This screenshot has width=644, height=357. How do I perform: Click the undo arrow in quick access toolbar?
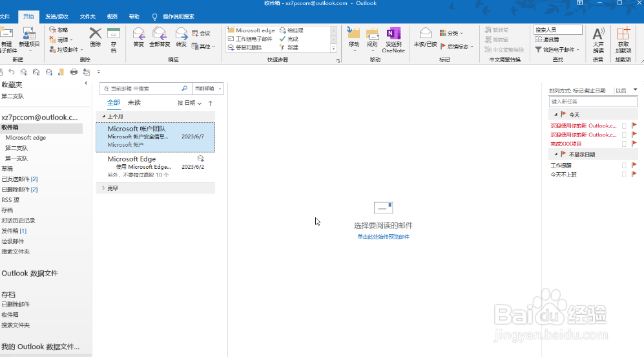12,72
